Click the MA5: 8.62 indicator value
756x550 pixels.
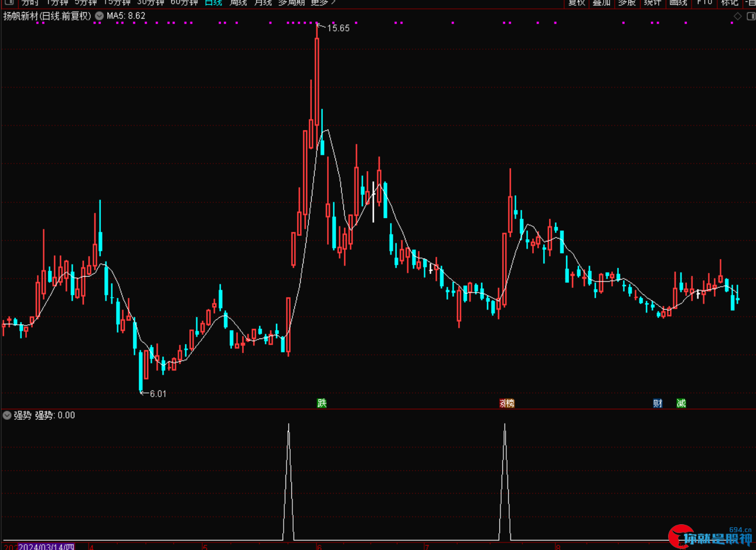click(126, 16)
